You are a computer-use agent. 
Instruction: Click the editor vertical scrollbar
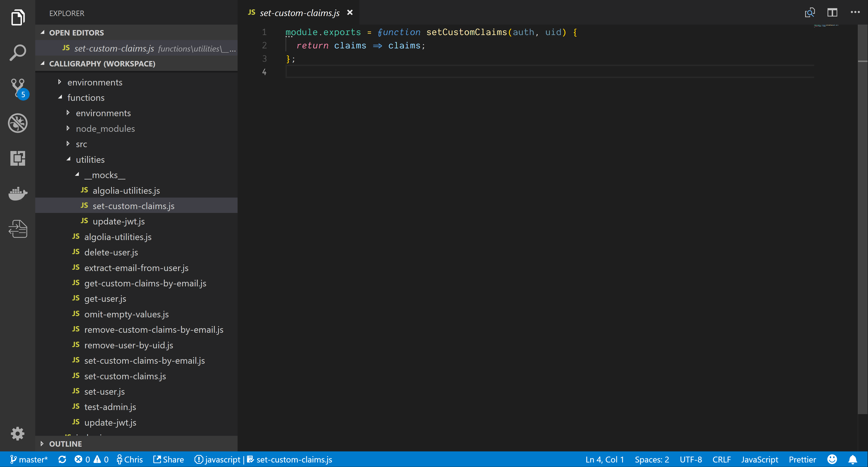[862, 219]
